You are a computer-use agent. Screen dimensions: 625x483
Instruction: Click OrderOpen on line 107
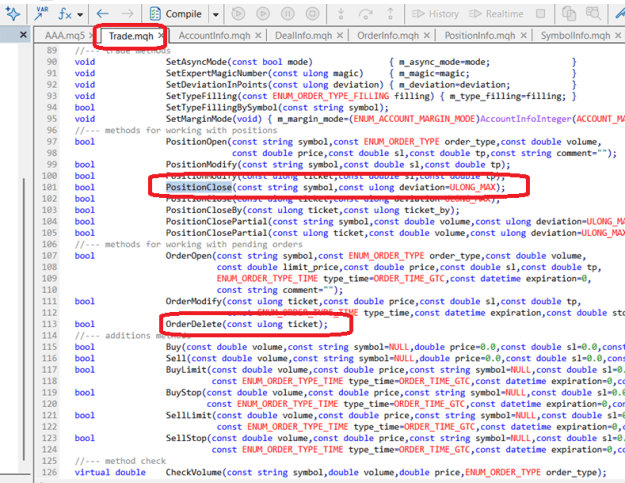coord(189,256)
